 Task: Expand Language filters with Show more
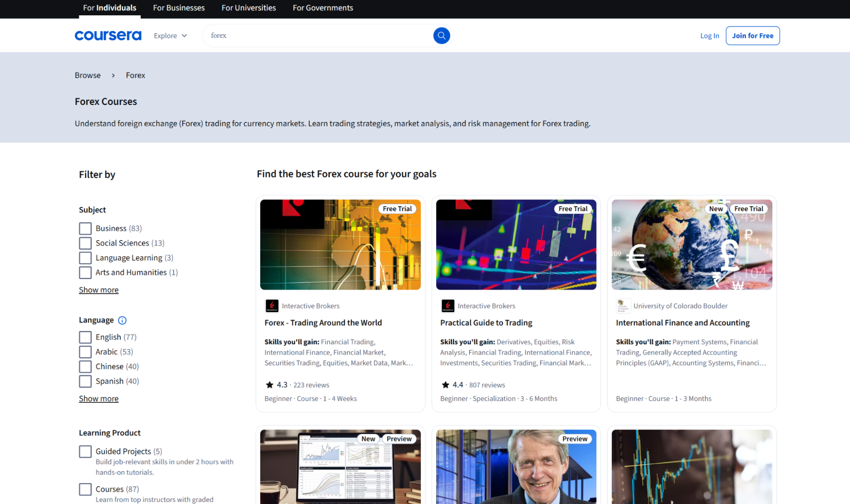(99, 399)
